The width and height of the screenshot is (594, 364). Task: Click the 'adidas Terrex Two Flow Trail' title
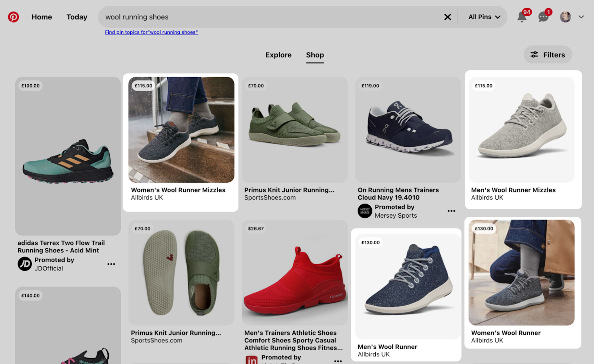pos(61,247)
